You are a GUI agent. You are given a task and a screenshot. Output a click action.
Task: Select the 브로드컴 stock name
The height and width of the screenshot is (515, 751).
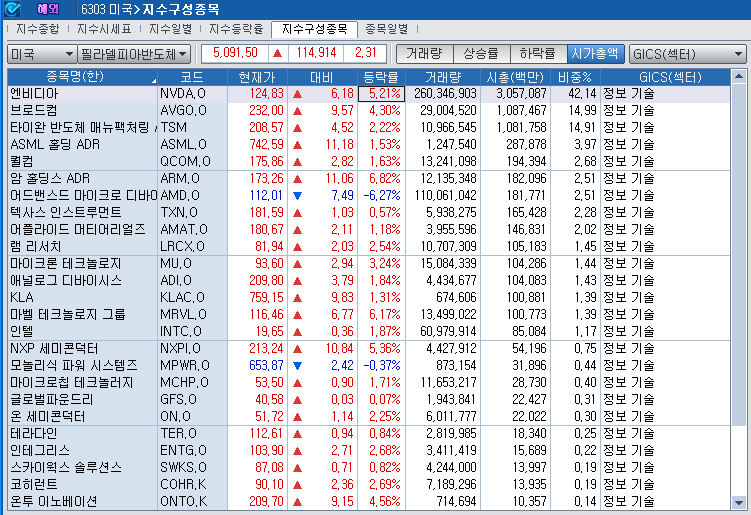click(x=34, y=111)
